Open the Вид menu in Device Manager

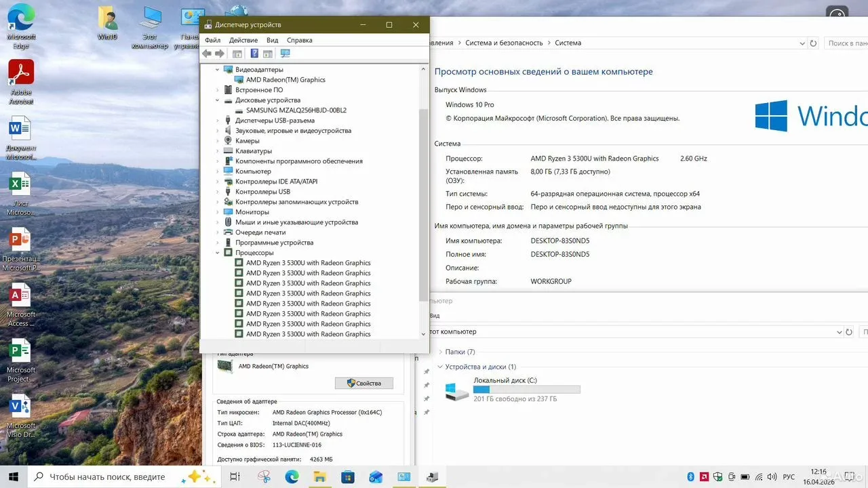tap(273, 40)
